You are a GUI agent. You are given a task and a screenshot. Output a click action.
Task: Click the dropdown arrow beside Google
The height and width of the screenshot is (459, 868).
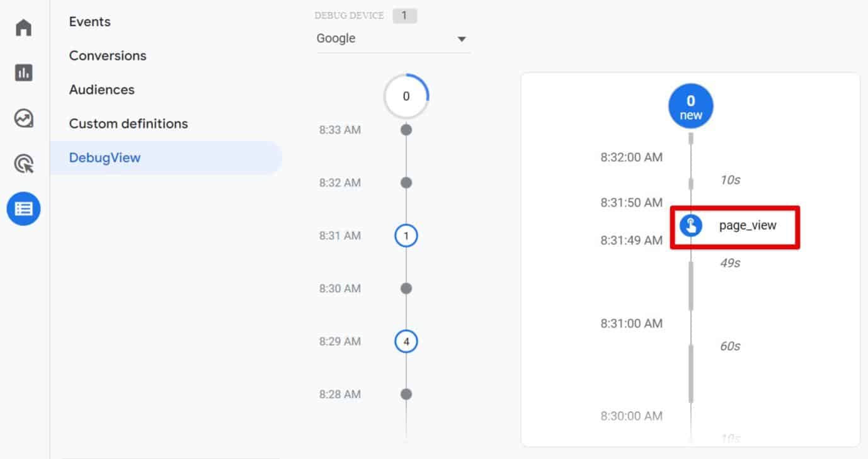click(x=462, y=39)
